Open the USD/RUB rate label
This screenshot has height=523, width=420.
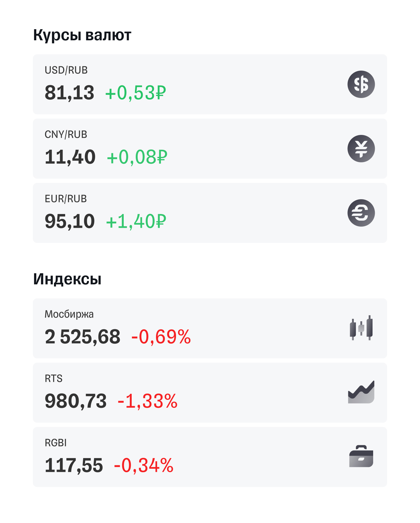66,70
